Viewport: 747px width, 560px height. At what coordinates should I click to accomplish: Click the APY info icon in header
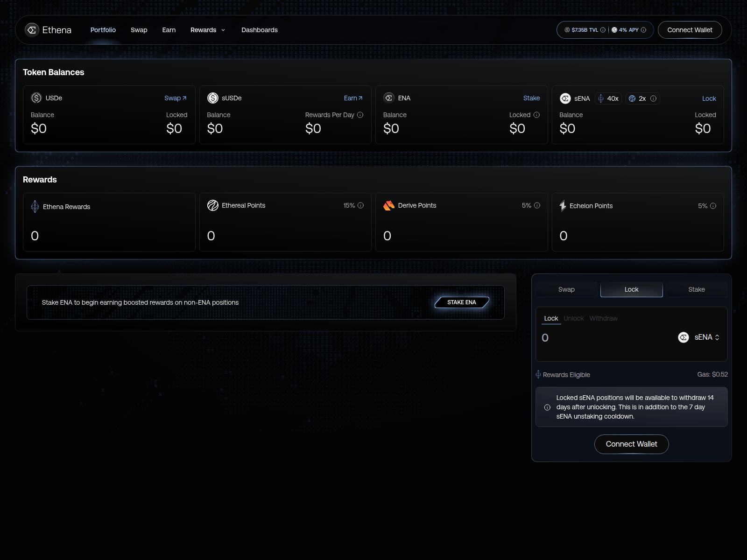point(643,30)
